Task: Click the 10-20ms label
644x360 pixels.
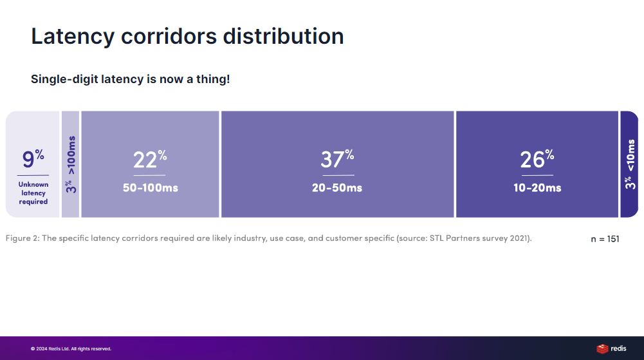Action: click(537, 188)
